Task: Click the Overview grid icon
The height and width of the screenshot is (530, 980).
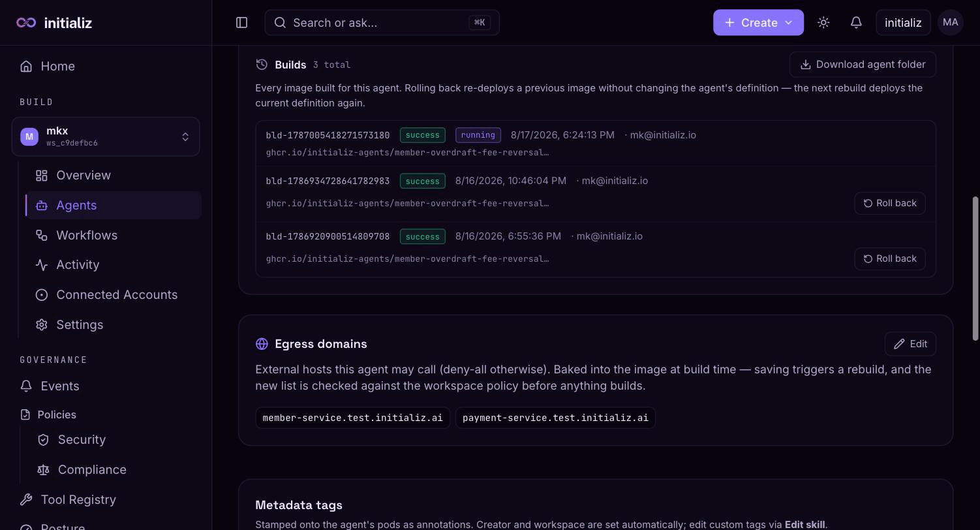Action: (42, 176)
